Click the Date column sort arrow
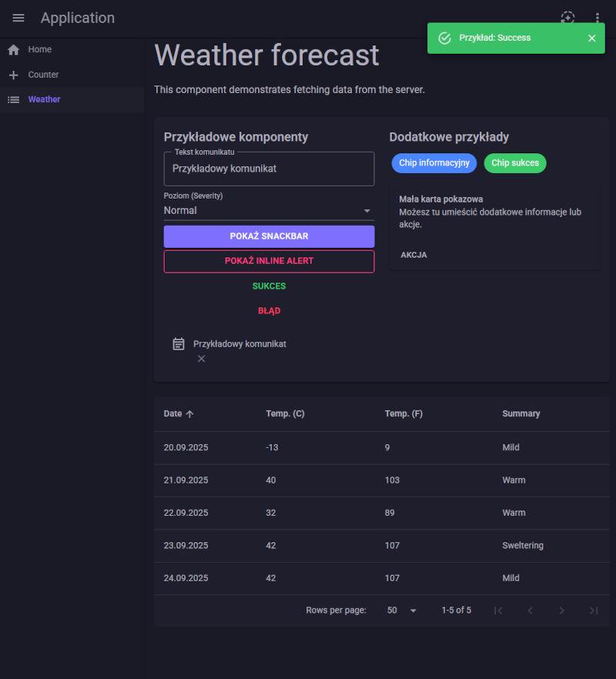 click(190, 414)
